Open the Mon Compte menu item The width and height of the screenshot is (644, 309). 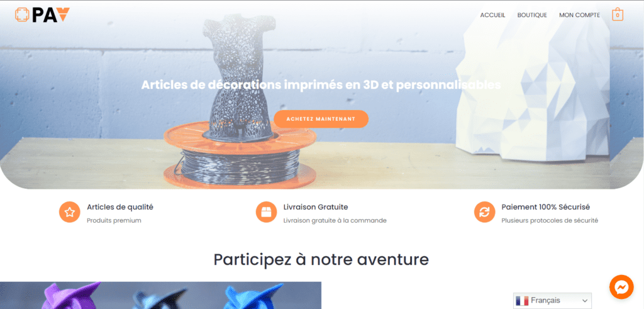point(579,15)
